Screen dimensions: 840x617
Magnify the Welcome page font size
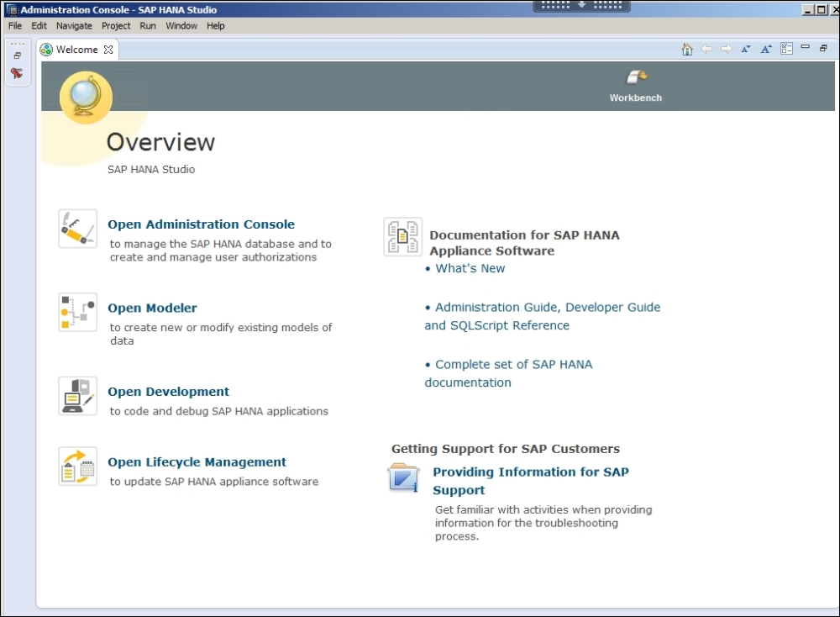tap(766, 49)
